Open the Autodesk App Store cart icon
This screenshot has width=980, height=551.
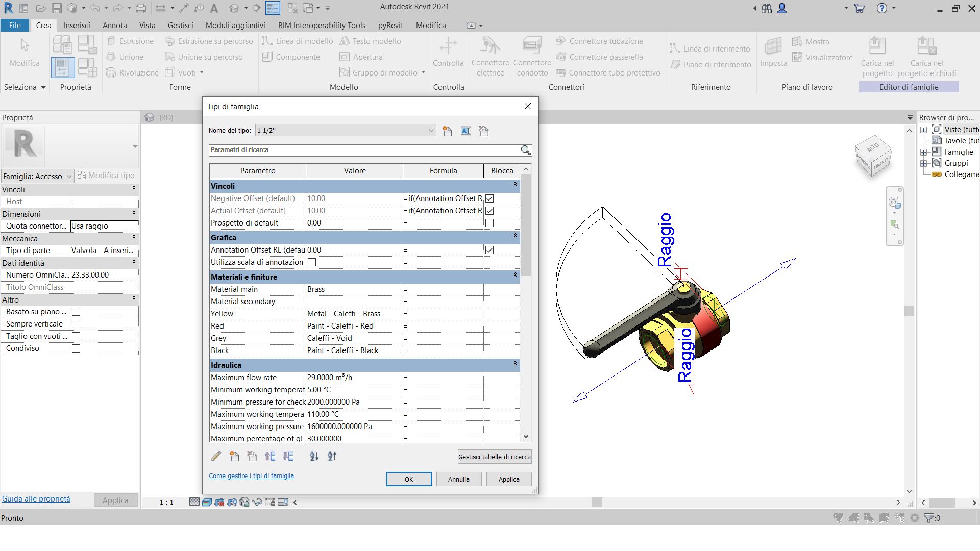point(860,8)
